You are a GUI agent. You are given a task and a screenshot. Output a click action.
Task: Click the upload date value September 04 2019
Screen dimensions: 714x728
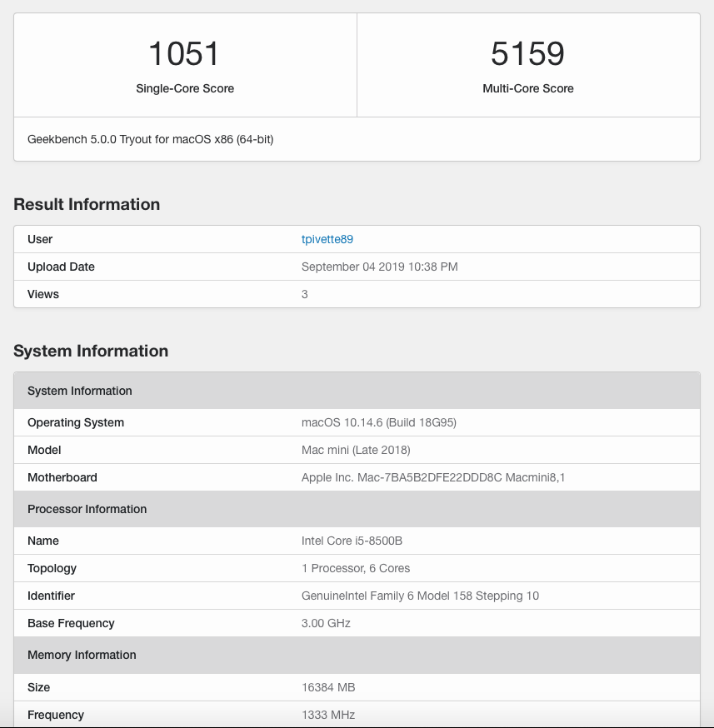[379, 267]
